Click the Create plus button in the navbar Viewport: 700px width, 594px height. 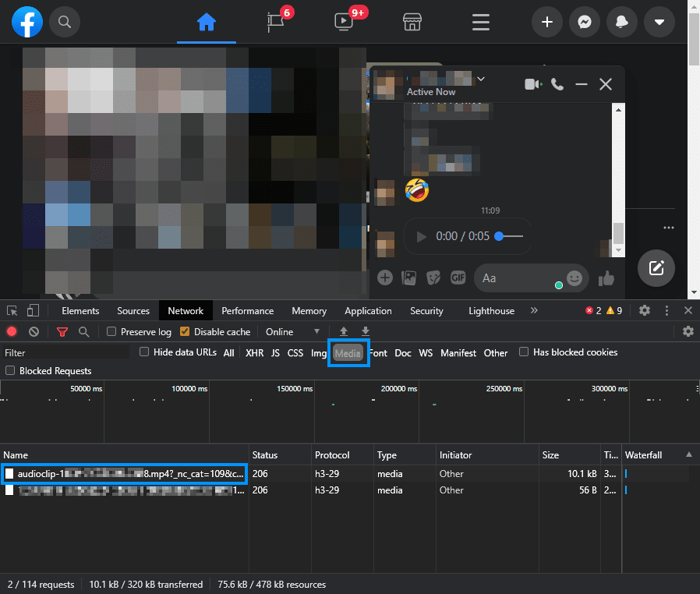(546, 21)
